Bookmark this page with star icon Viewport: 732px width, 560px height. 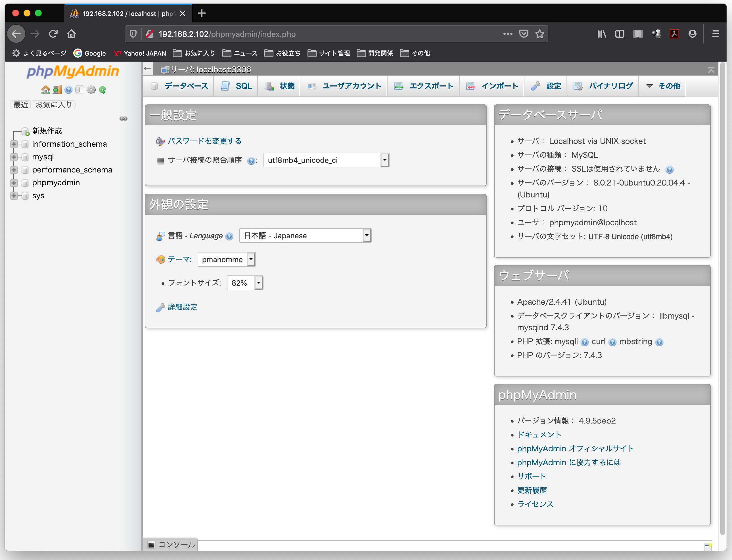(539, 34)
